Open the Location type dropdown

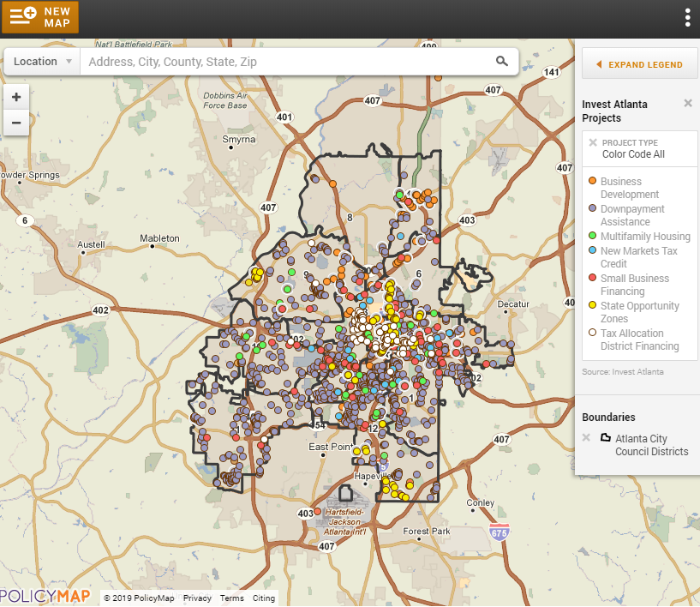(42, 62)
